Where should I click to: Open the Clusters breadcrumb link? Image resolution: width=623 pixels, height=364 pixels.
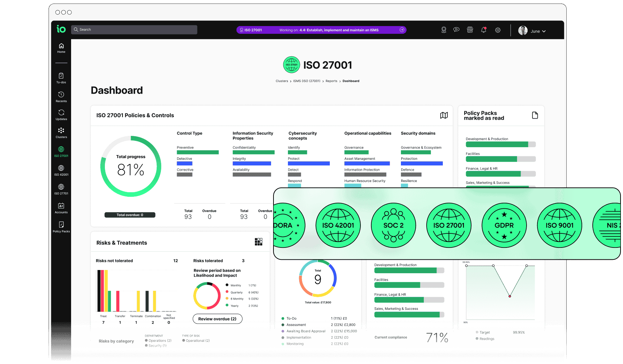point(282,81)
